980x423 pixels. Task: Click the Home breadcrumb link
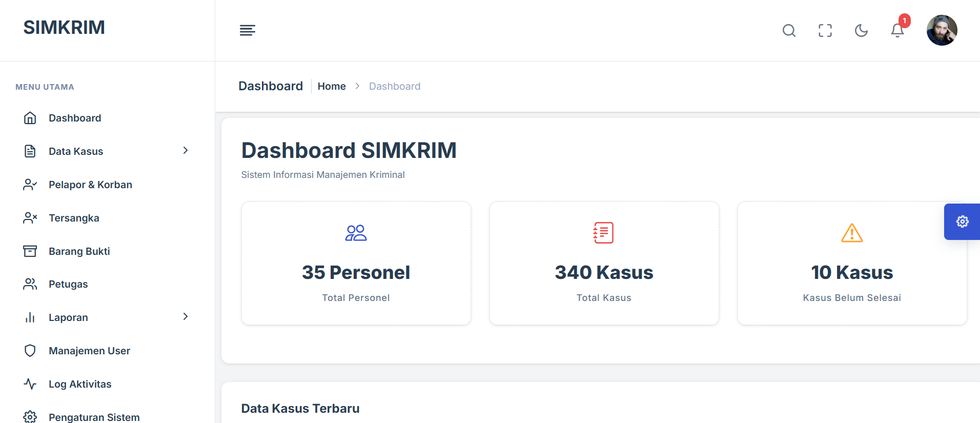[x=332, y=86]
